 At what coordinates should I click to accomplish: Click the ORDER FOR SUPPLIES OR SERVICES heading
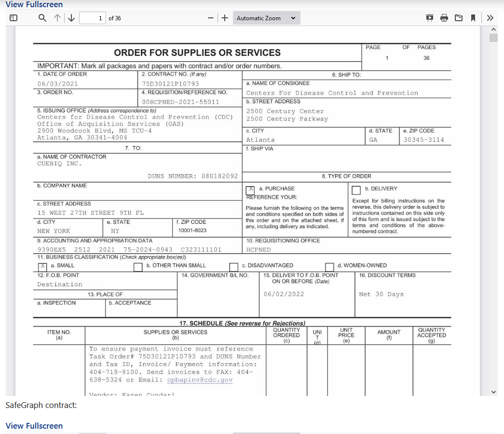197,53
